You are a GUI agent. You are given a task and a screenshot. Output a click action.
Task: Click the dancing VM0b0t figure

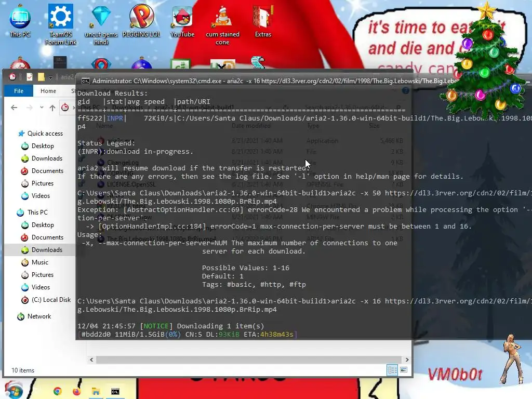(x=512, y=359)
